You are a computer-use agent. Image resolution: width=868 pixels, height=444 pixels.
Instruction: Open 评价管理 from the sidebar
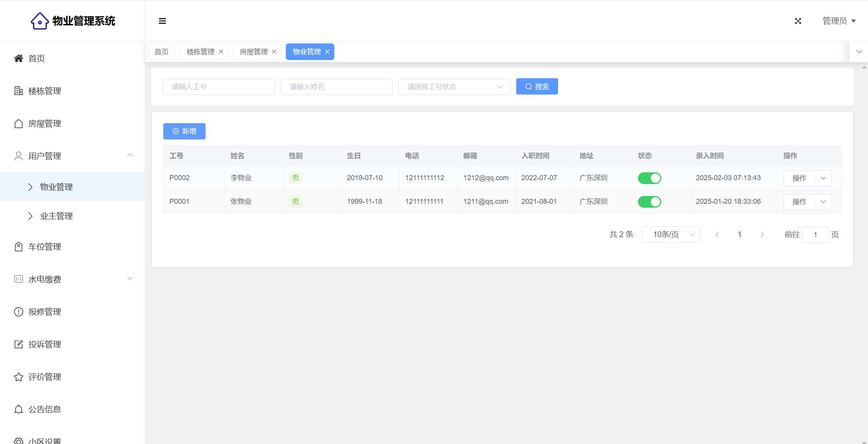pos(45,377)
